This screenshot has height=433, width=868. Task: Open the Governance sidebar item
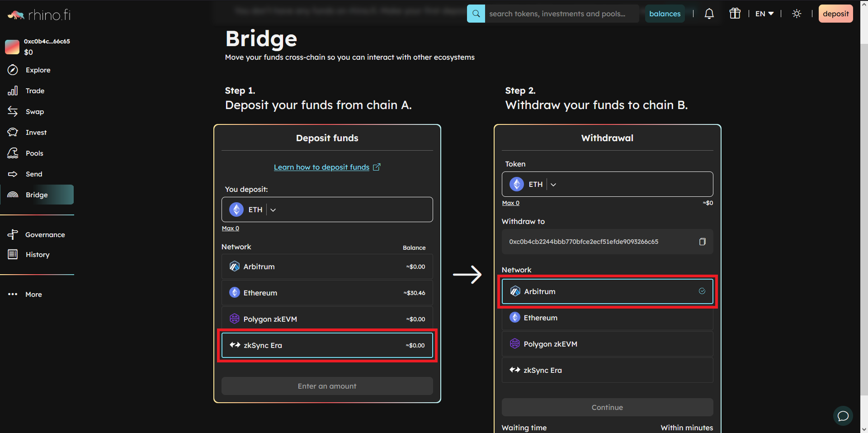45,234
